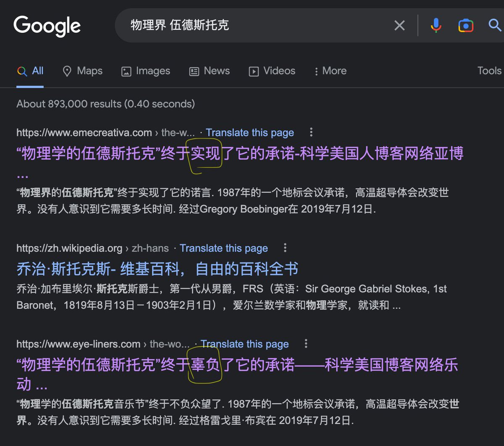
Task: Click snippet mentioning 格雷戈里·布宾
Action: tap(238, 412)
